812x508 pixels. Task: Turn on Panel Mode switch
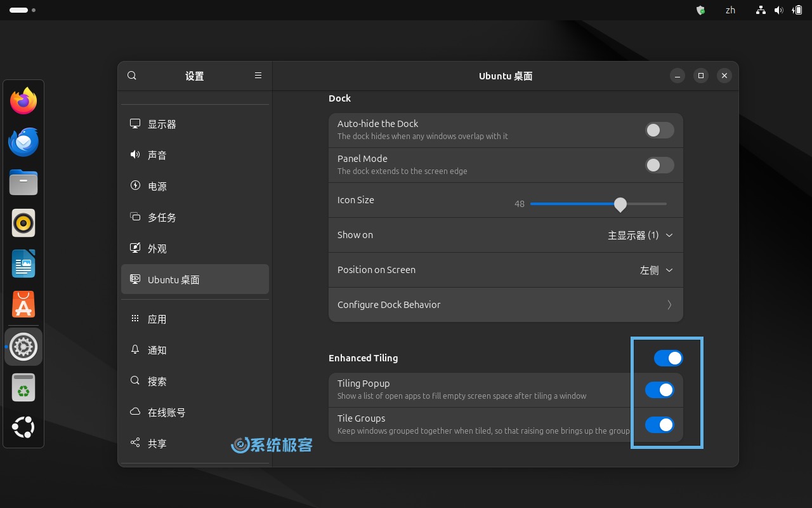(660, 165)
